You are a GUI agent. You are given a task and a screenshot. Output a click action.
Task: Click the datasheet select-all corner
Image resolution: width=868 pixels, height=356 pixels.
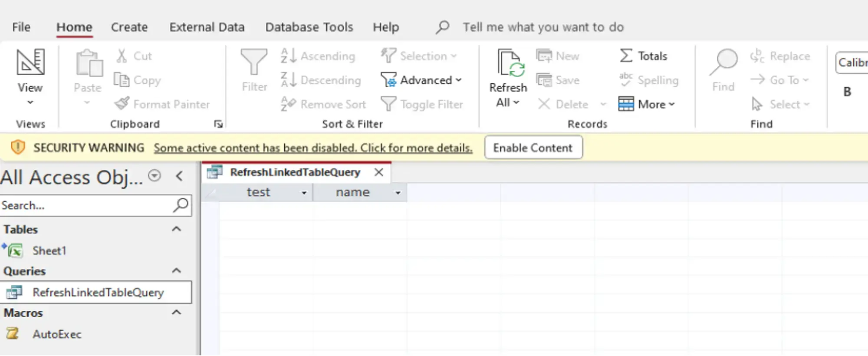tap(210, 192)
